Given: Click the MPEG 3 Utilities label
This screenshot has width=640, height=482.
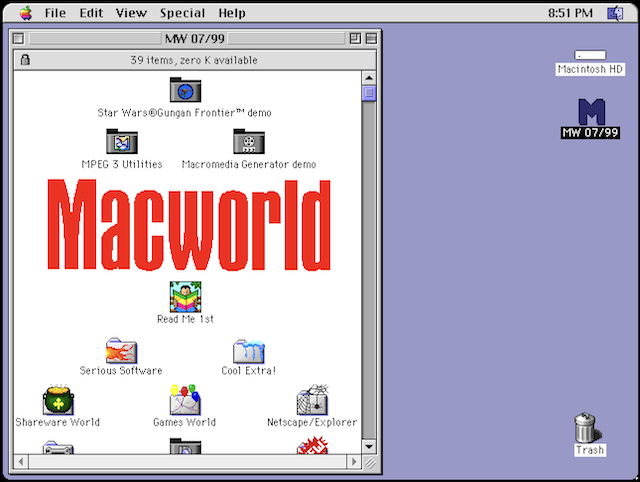Looking at the screenshot, I should [x=122, y=164].
